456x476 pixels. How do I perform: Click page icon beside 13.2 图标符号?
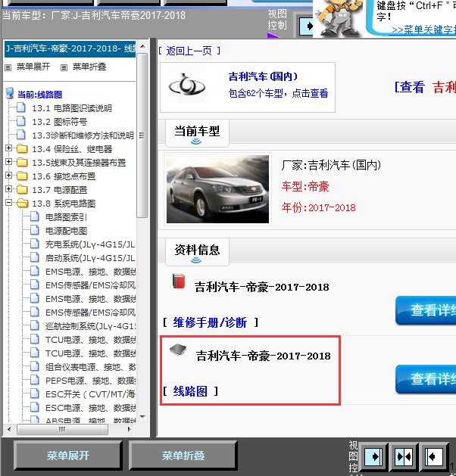point(21,121)
